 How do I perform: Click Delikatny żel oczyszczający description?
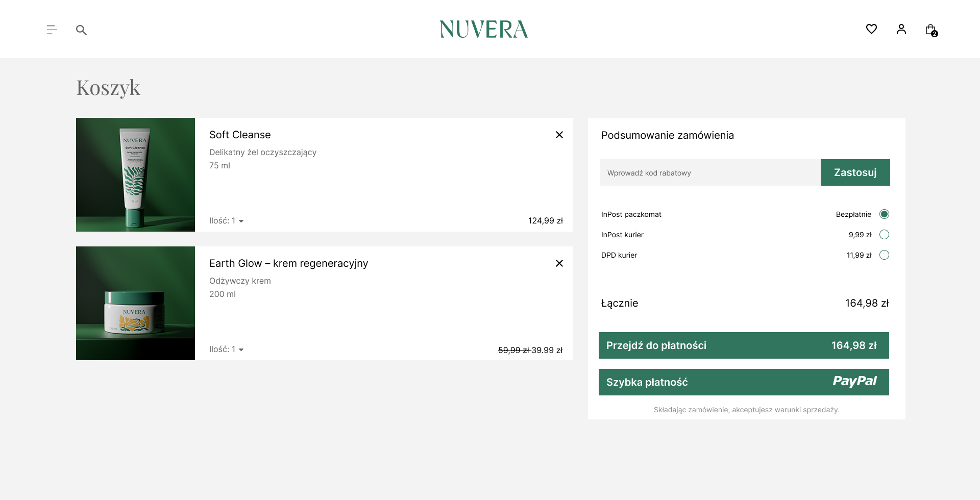pyautogui.click(x=263, y=153)
